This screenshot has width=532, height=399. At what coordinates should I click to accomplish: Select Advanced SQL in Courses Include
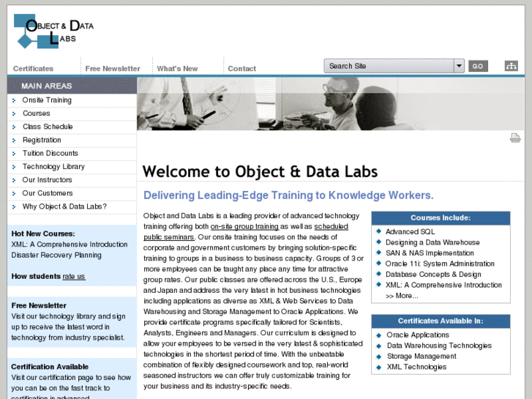[410, 231]
